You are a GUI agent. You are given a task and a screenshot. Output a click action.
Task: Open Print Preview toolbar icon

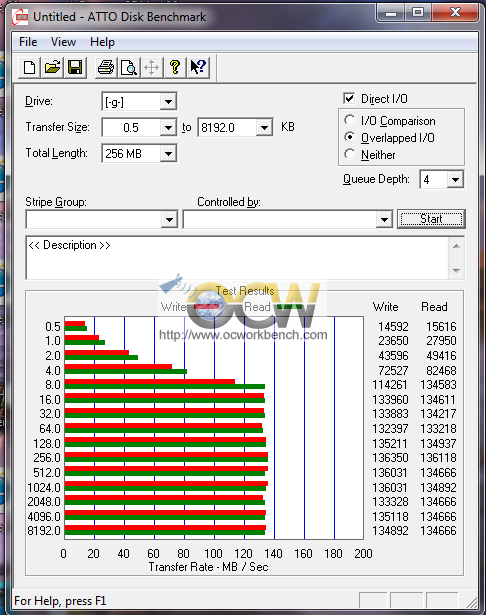[129, 67]
